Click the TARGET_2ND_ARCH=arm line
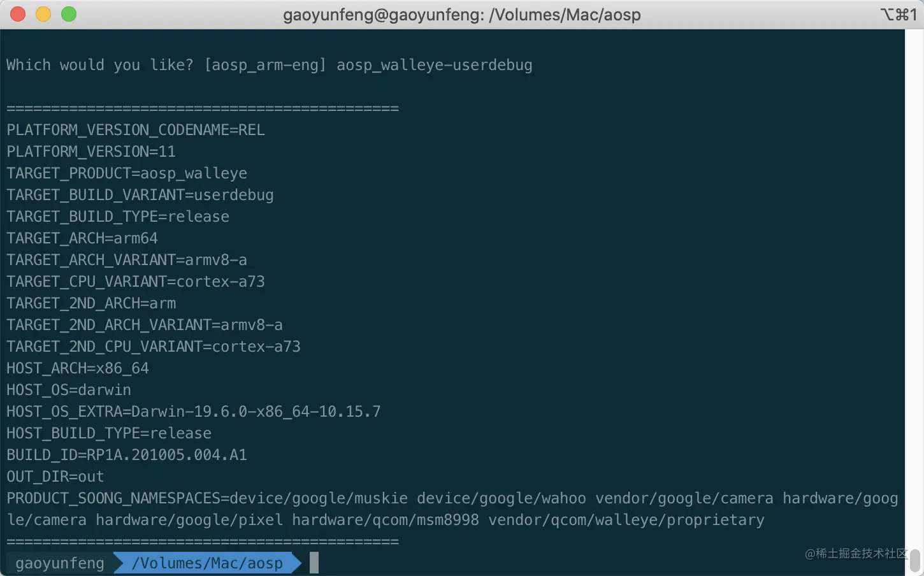This screenshot has width=924, height=576. pyautogui.click(x=91, y=303)
